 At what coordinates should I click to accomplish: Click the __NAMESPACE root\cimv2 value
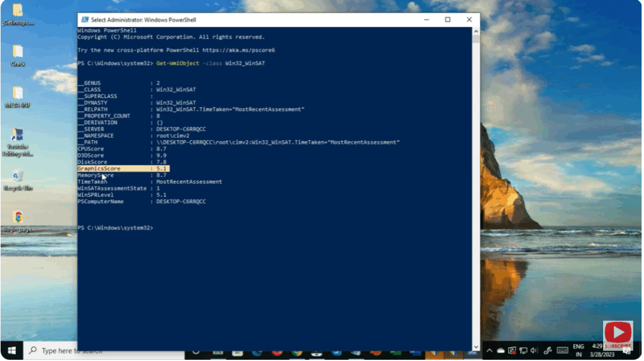[172, 135]
